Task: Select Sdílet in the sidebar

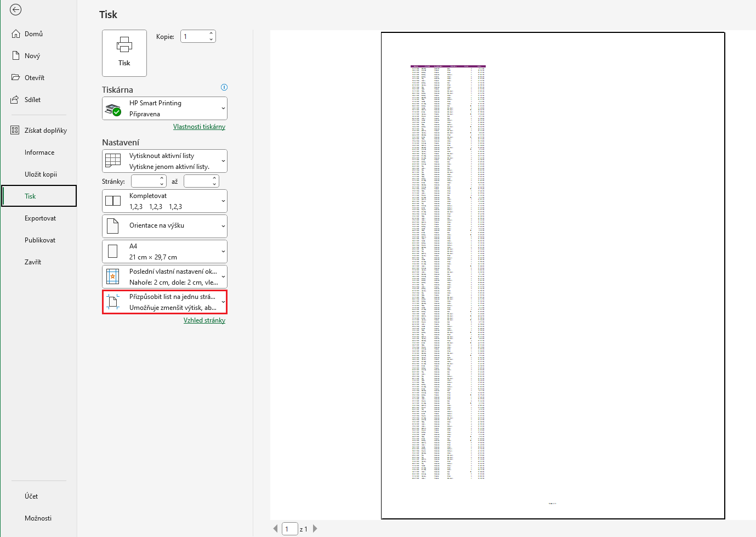Action: click(x=38, y=99)
